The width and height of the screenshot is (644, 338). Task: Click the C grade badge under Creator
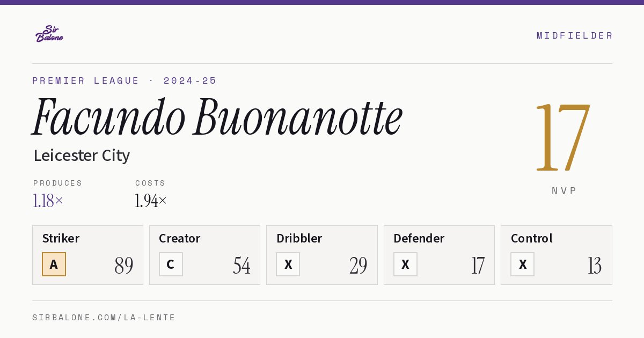(x=171, y=264)
